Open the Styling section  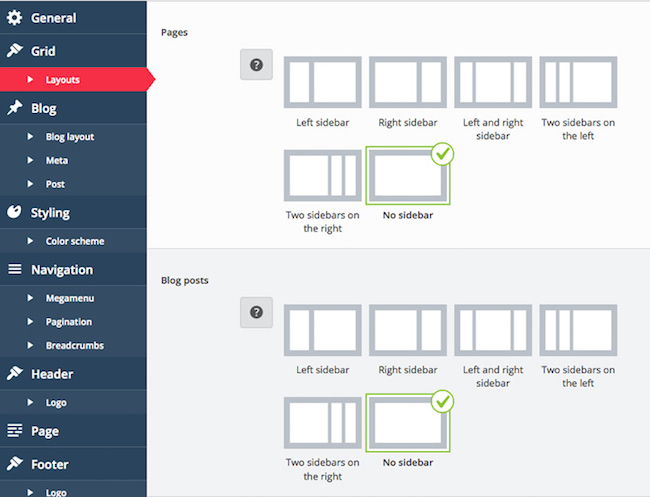[73, 212]
